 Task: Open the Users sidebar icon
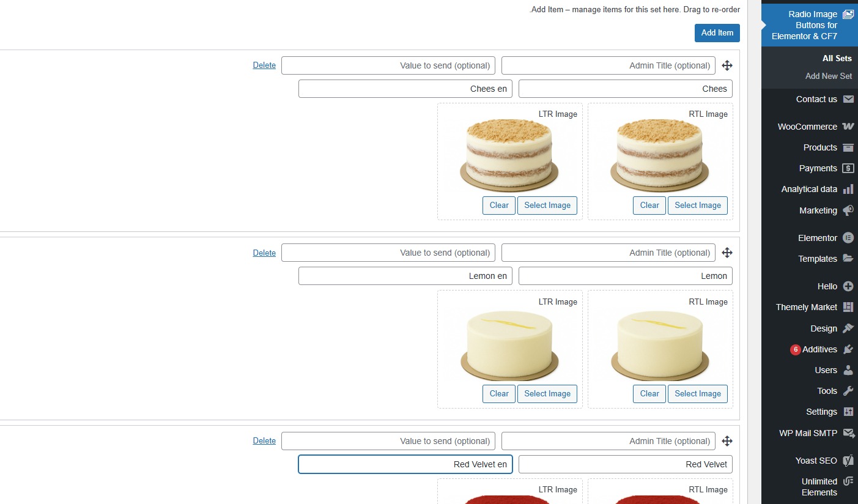[x=849, y=370]
